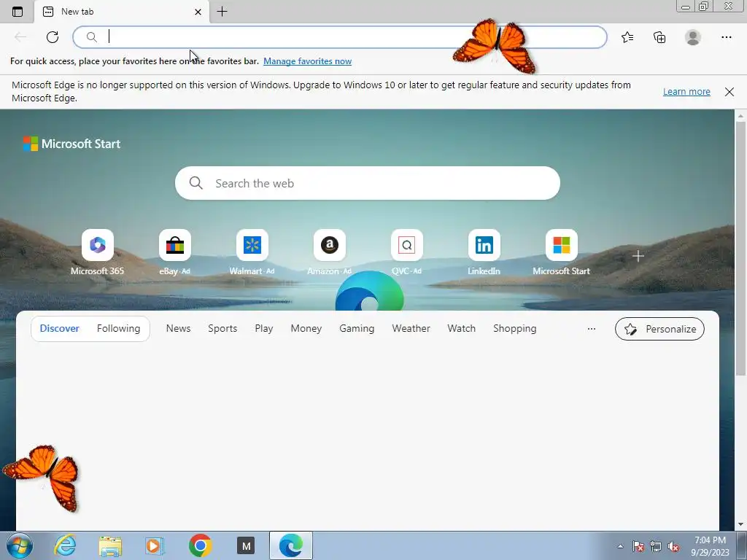Click Manage favorites now link
This screenshot has width=747, height=560.
(x=307, y=61)
